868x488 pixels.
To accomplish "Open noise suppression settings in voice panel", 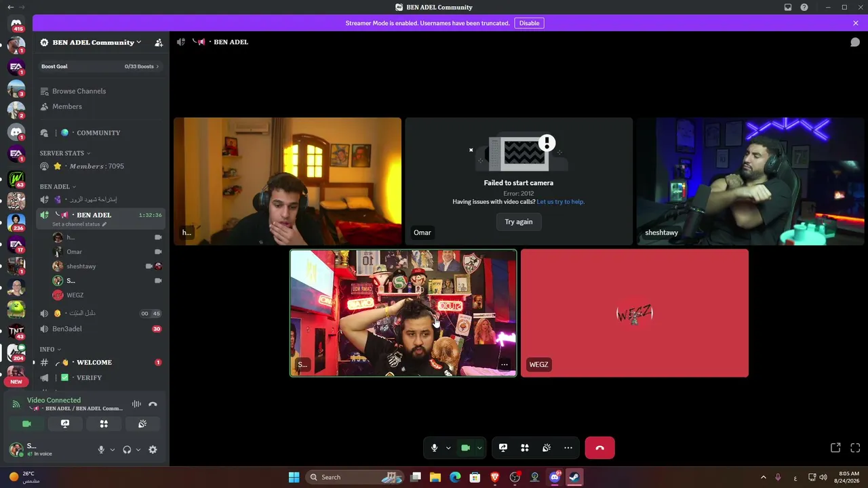I will click(136, 404).
